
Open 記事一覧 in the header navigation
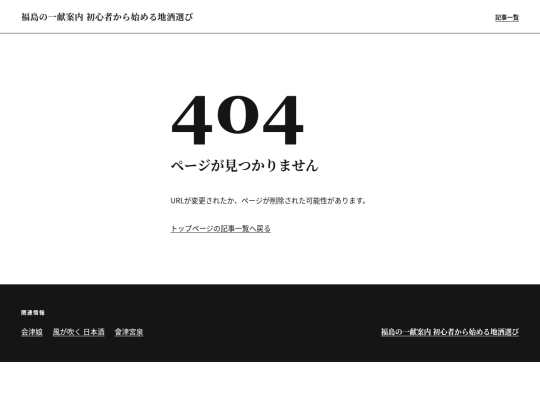507,18
